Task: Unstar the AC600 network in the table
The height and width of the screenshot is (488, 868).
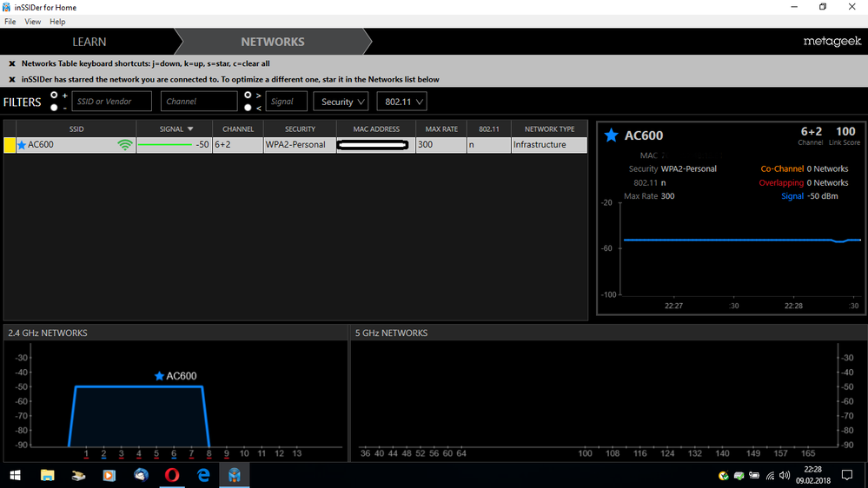Action: pos(22,145)
